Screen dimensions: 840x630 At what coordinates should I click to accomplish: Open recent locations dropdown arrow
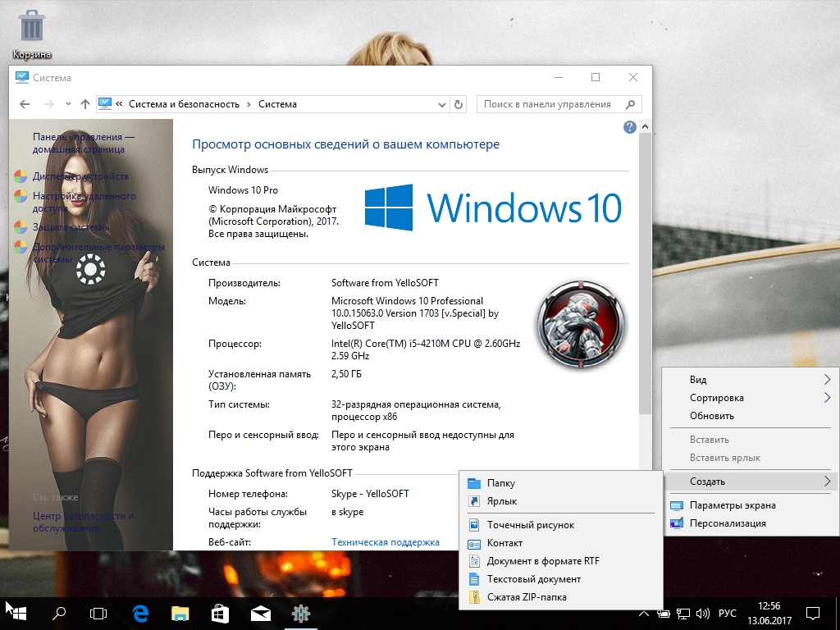point(68,104)
